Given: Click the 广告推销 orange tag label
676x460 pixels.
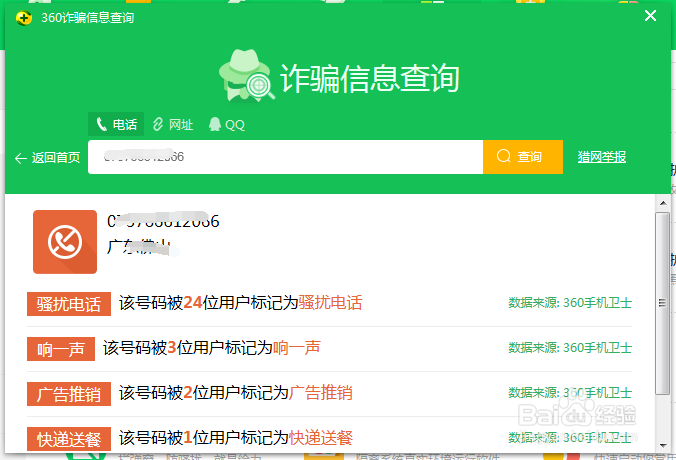Looking at the screenshot, I should [69, 394].
